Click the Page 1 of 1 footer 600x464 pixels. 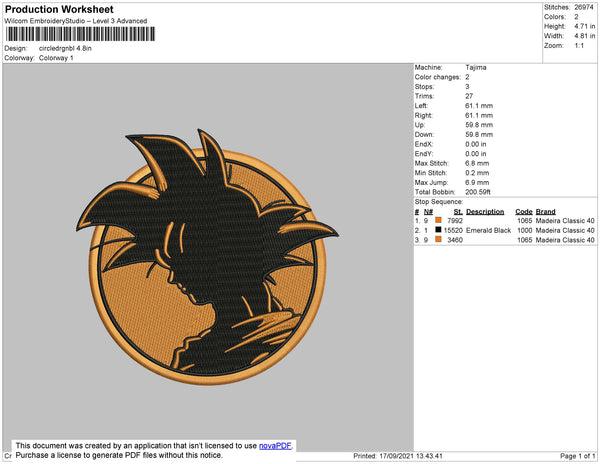577,456
